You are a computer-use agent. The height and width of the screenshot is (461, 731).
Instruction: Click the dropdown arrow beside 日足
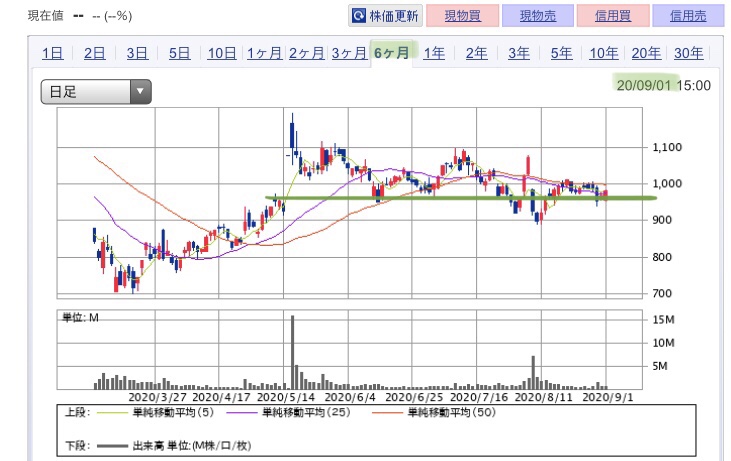click(140, 91)
